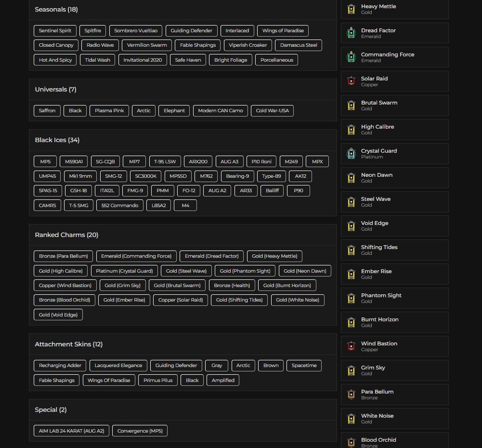Select the P10 Roni Black Ice tag
Viewport: 482px width, 448px height.
(261, 161)
